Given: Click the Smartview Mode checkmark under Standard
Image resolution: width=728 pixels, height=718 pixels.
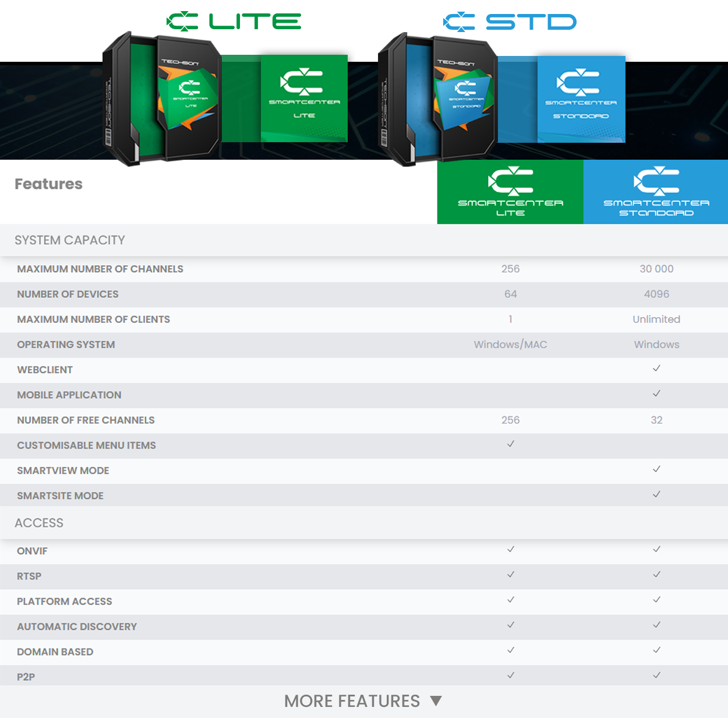Looking at the screenshot, I should (x=656, y=469).
